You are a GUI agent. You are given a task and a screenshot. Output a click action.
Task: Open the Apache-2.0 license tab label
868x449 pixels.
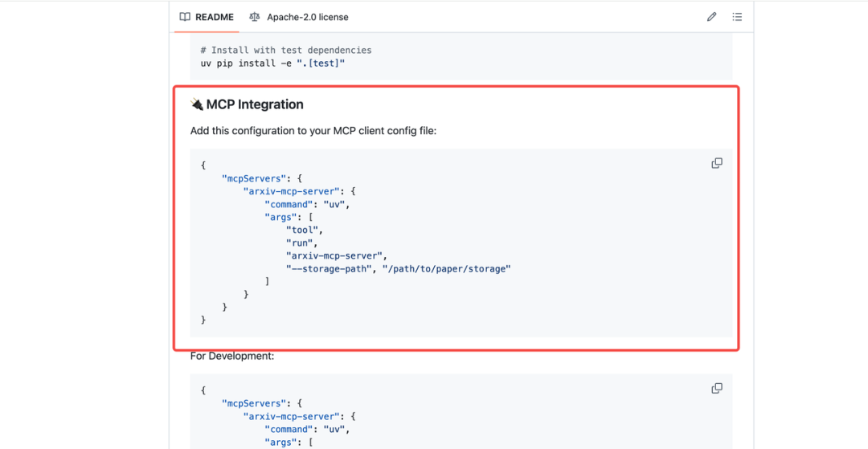coord(308,17)
